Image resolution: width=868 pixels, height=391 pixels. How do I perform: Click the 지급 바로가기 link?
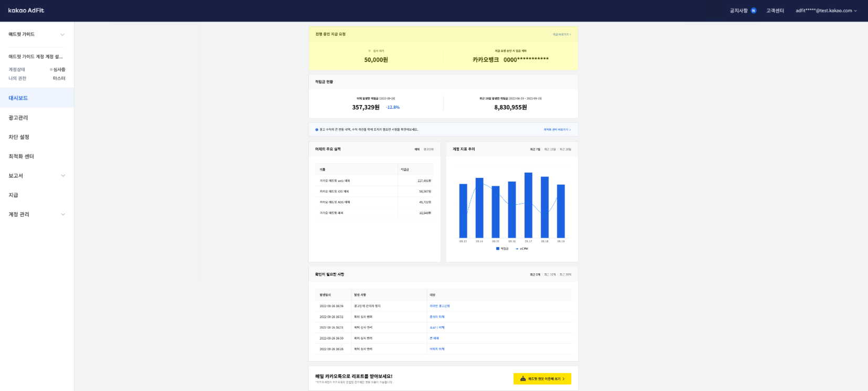[x=561, y=35]
